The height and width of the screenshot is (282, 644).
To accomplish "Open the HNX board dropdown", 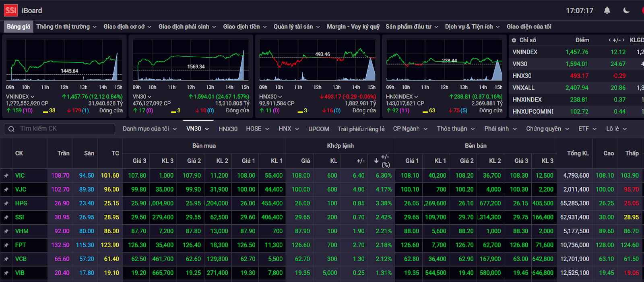I will (x=289, y=129).
